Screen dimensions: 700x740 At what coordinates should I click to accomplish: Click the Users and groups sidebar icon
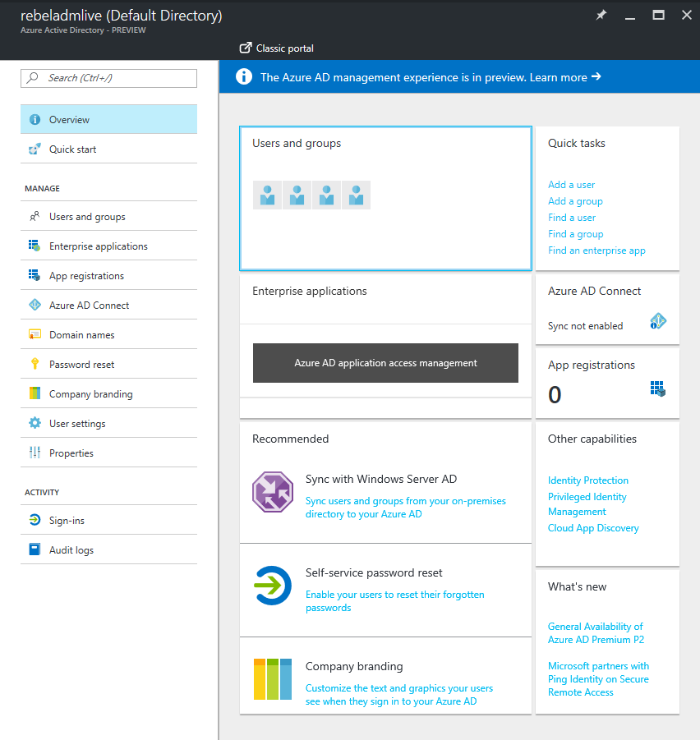35,217
